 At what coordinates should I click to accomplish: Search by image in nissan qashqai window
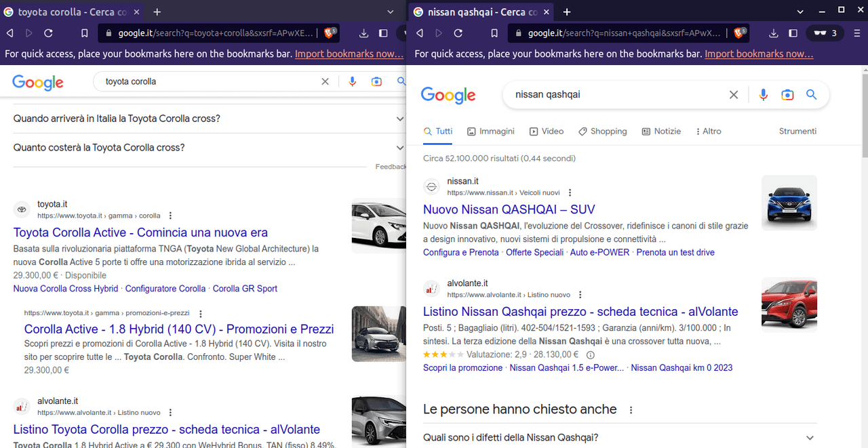tap(787, 95)
